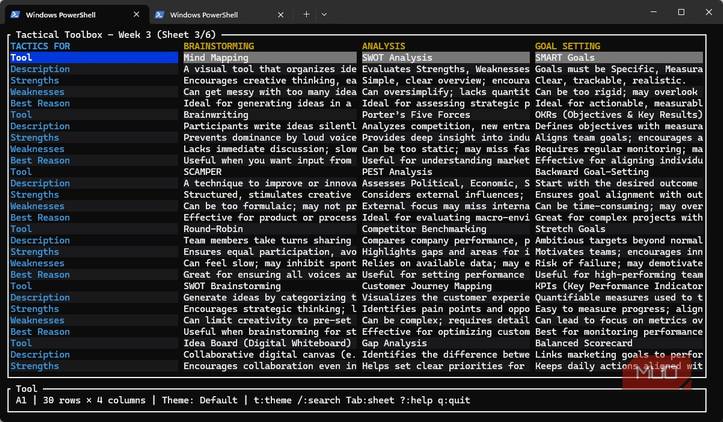Switch to the first Windows PowerShell tab
The width and height of the screenshot is (723, 422).
(x=76, y=15)
